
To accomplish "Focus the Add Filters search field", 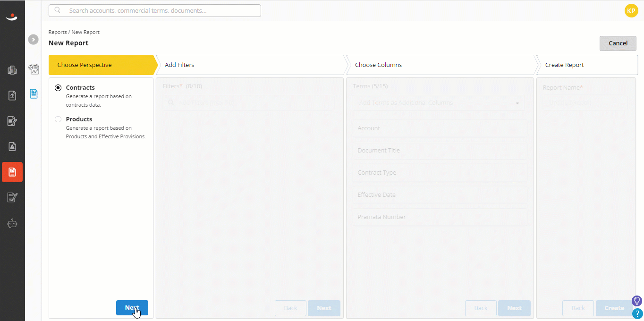I will [x=248, y=103].
